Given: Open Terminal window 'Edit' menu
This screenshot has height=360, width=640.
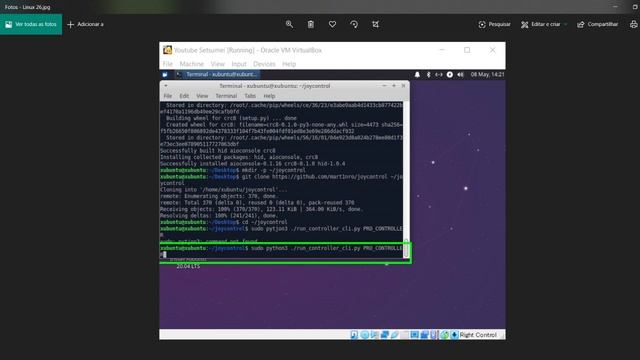Looking at the screenshot, I should (x=184, y=96).
